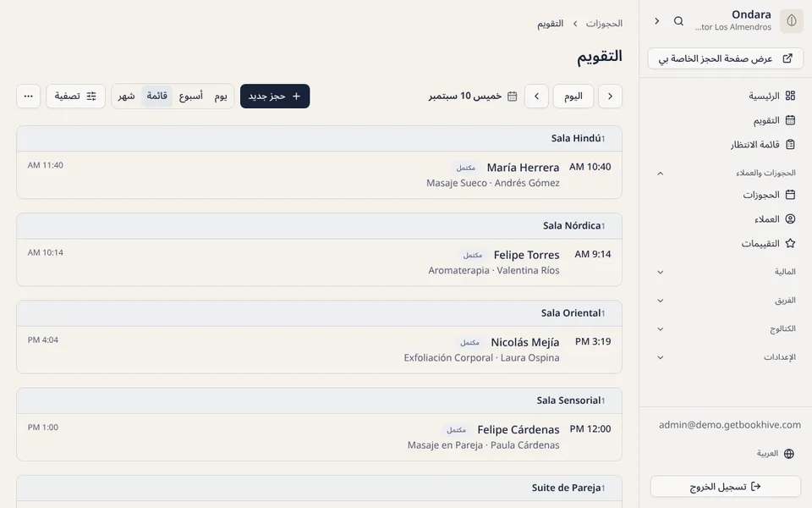Click the Ondara business name
812x508 pixels.
751,14
